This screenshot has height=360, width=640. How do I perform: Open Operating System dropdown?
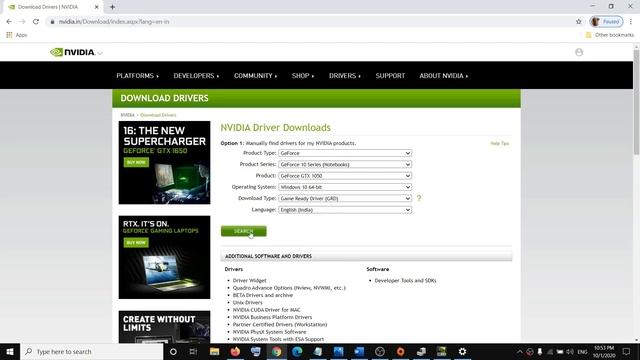(345, 187)
